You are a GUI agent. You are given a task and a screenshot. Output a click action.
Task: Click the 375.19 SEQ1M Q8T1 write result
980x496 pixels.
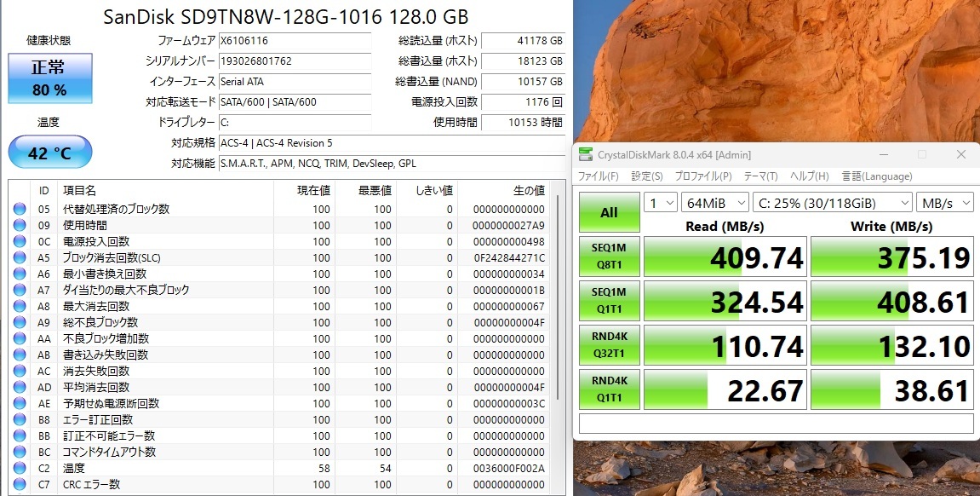pos(892,257)
